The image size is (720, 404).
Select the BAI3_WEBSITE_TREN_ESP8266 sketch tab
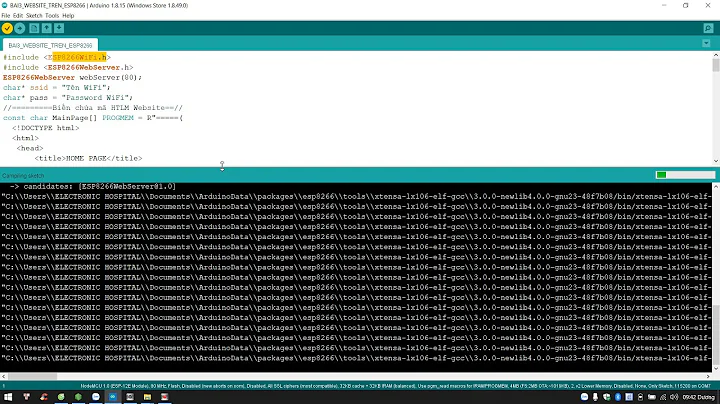49,46
